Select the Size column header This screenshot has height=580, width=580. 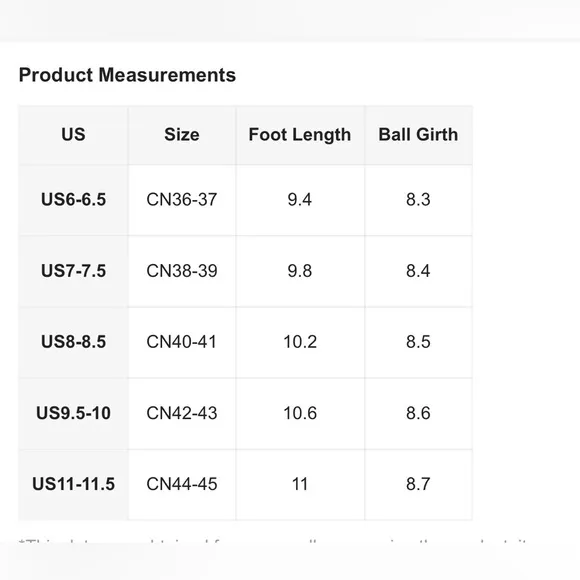[182, 135]
